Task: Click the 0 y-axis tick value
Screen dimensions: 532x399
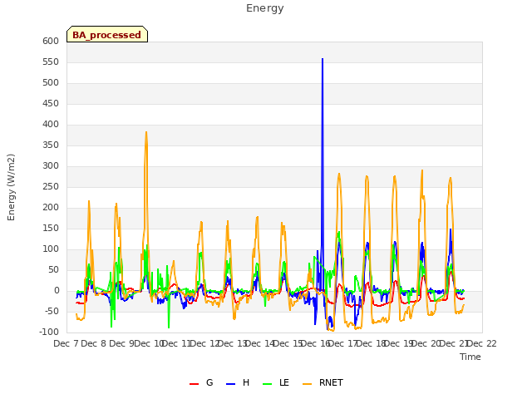Action: click(x=57, y=291)
